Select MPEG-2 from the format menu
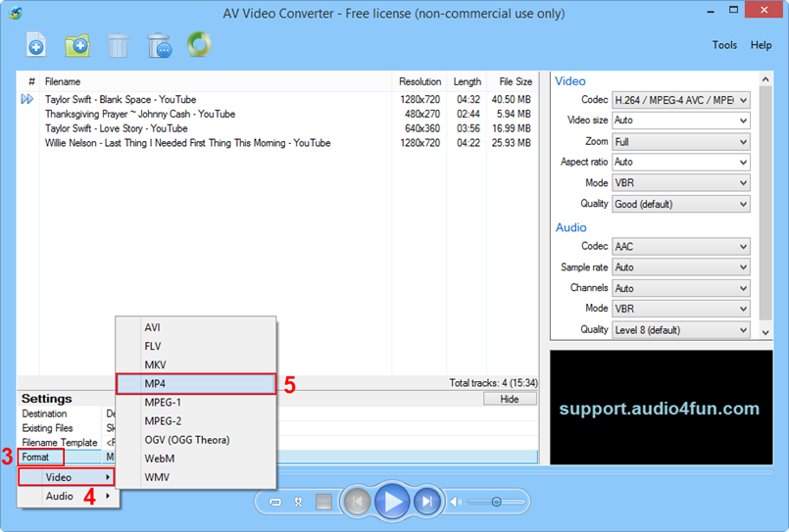The width and height of the screenshot is (789, 532). (196, 421)
